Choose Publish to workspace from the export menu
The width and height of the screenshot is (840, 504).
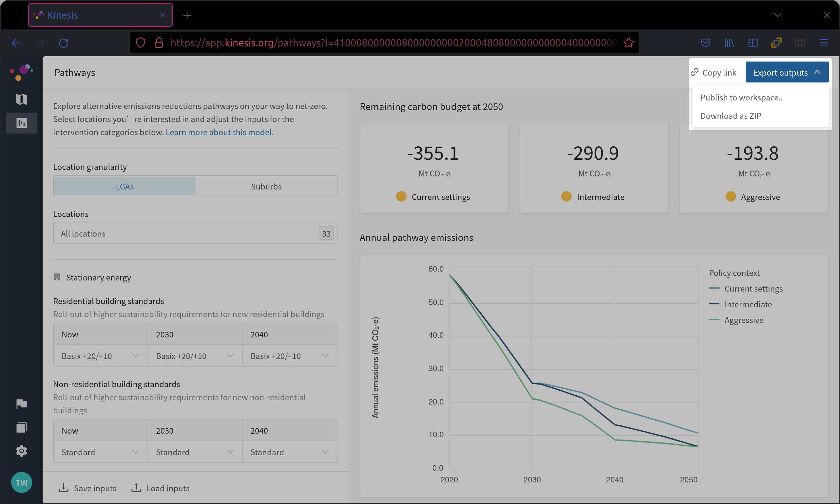[x=741, y=98]
